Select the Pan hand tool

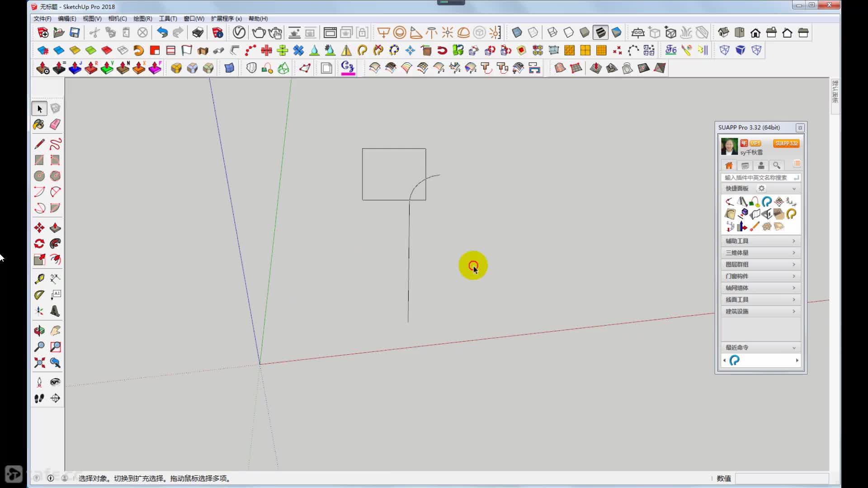(55, 331)
